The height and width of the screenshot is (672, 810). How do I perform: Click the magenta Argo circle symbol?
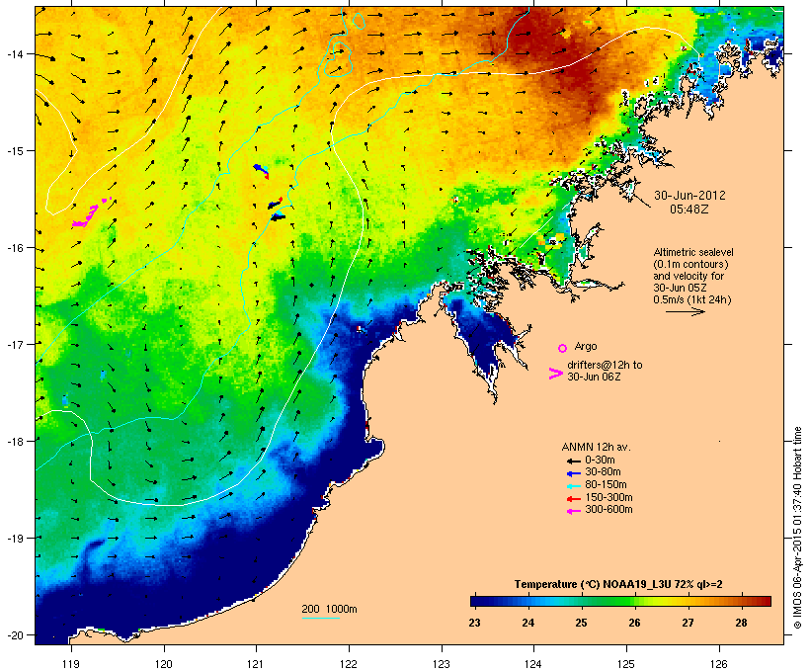pos(563,348)
